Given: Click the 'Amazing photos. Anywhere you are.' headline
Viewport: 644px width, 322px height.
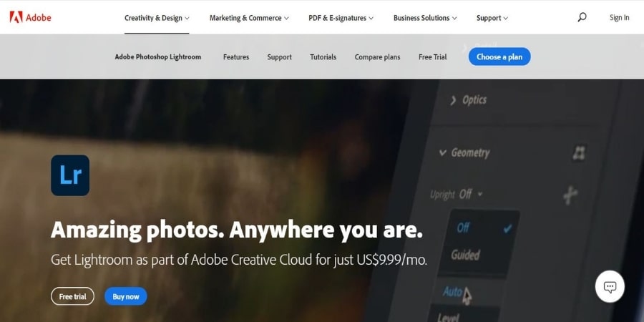Looking at the screenshot, I should 237,229.
